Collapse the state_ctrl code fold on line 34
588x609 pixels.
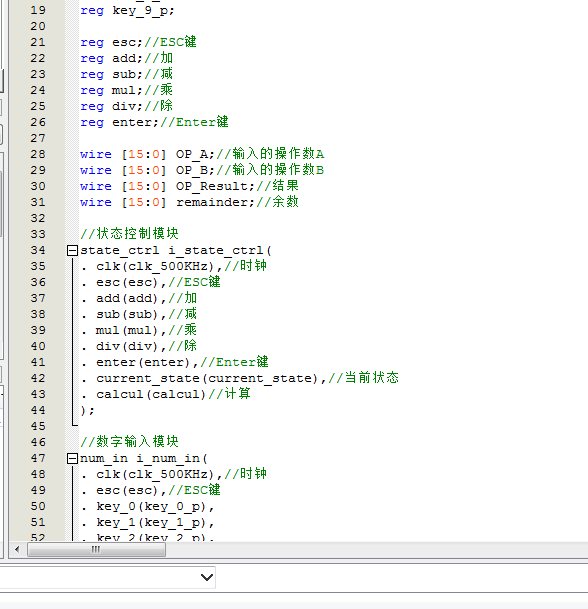[72, 251]
